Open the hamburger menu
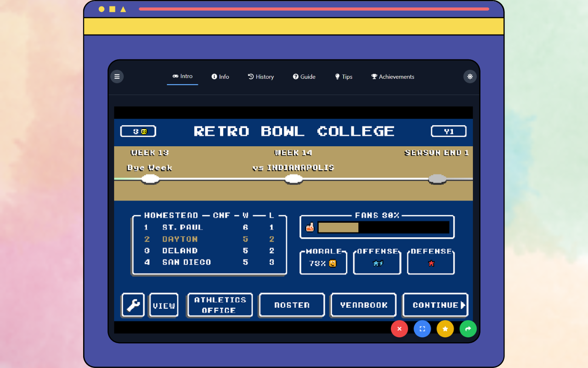 (x=117, y=76)
